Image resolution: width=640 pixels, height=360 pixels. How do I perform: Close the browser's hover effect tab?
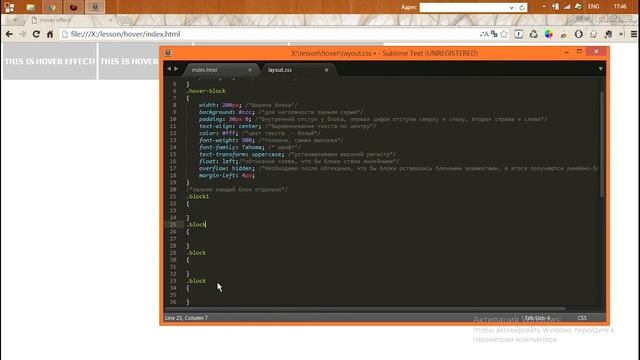(110, 20)
